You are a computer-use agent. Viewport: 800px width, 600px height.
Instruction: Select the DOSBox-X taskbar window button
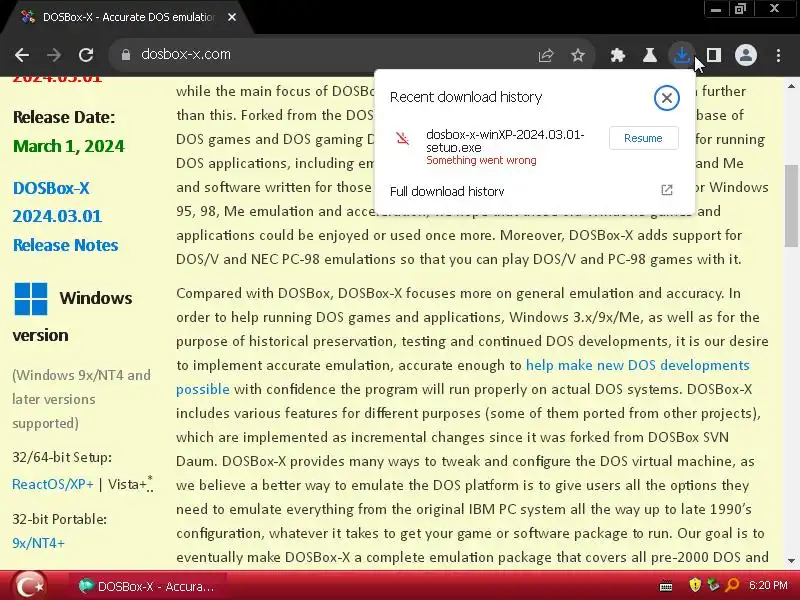coord(147,586)
